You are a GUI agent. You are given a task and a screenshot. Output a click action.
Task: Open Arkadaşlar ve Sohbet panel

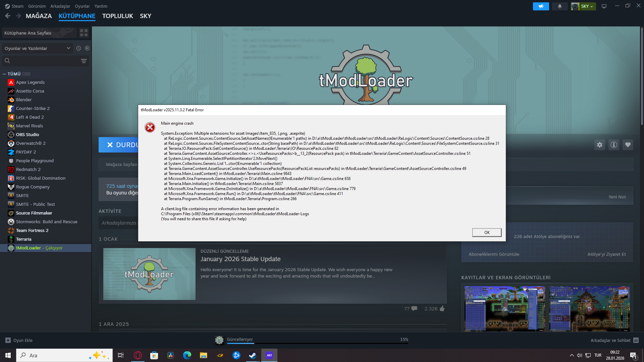click(x=614, y=340)
